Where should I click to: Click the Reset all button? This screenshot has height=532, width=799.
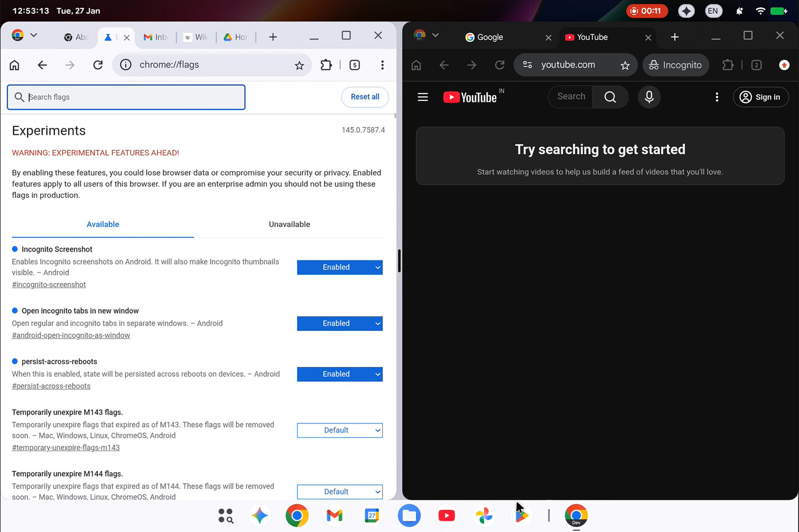365,97
